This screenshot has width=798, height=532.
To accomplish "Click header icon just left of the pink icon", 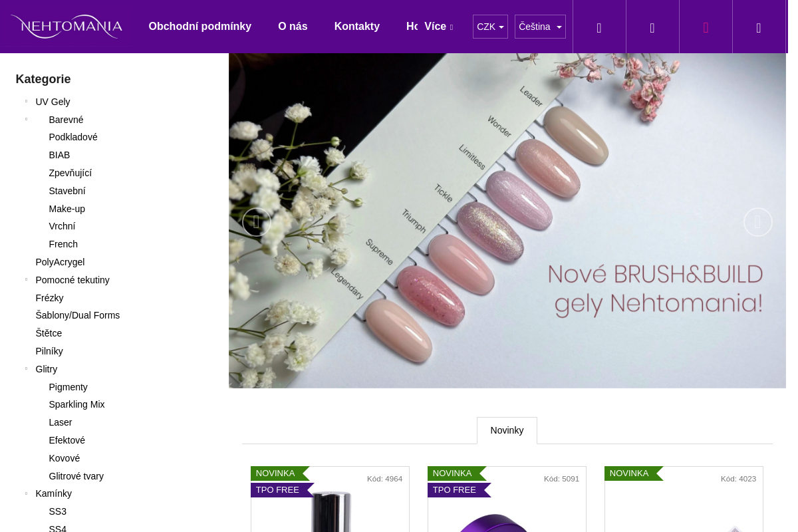I will pos(652,27).
